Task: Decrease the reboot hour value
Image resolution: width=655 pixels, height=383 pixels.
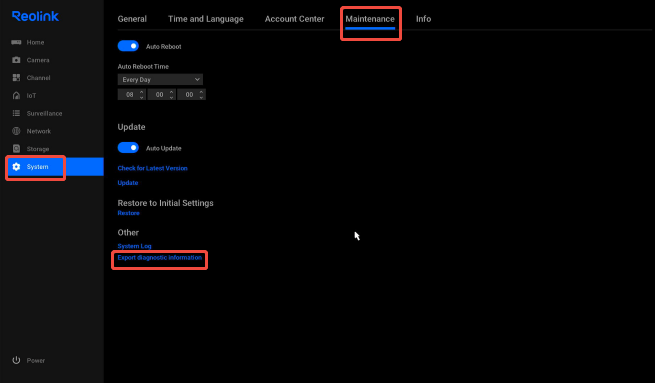Action: (142, 97)
